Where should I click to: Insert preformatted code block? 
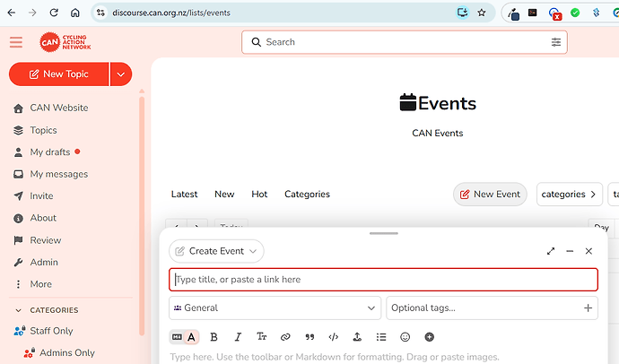click(x=334, y=337)
